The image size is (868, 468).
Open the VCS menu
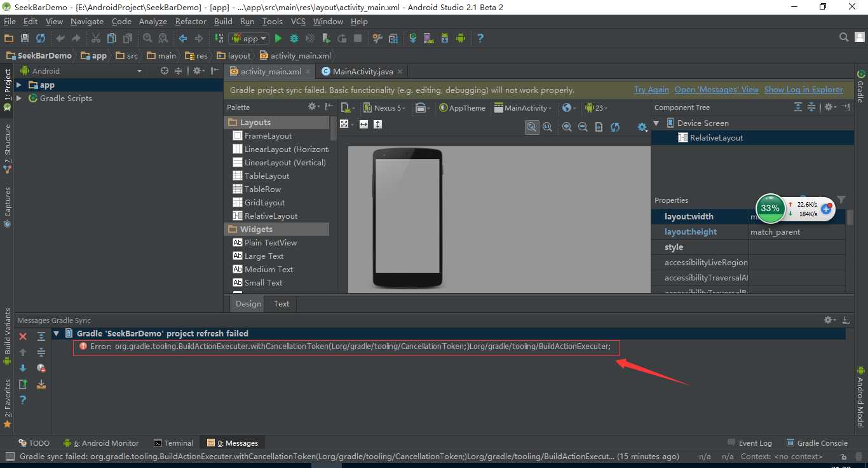[298, 21]
